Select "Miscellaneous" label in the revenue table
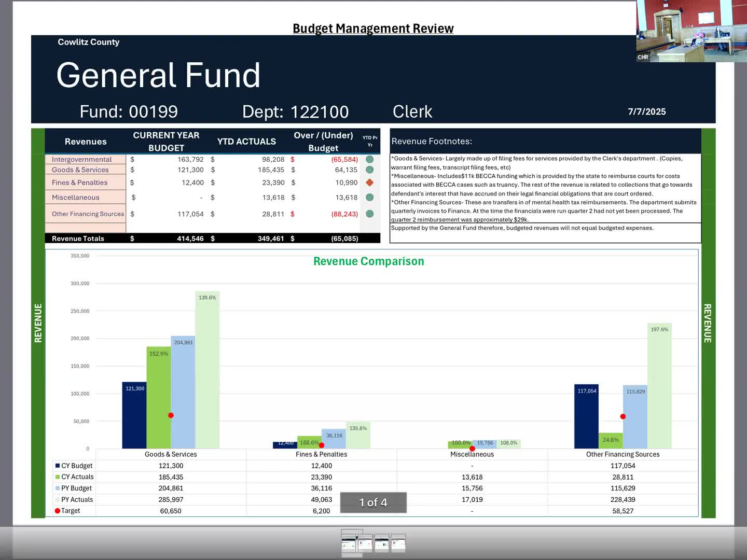Viewport: 747px width, 560px height. (75, 197)
